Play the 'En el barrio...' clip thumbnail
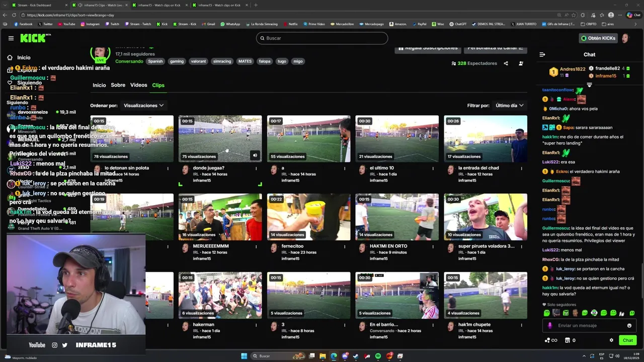 [x=397, y=295]
